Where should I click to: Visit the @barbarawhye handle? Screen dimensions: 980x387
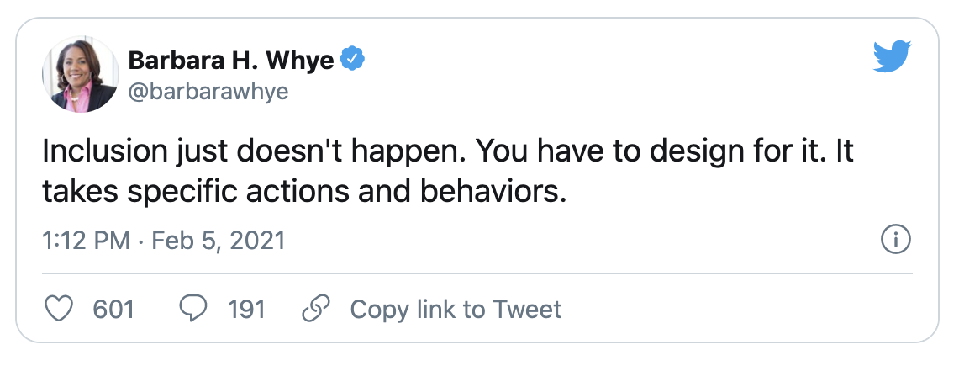point(208,92)
